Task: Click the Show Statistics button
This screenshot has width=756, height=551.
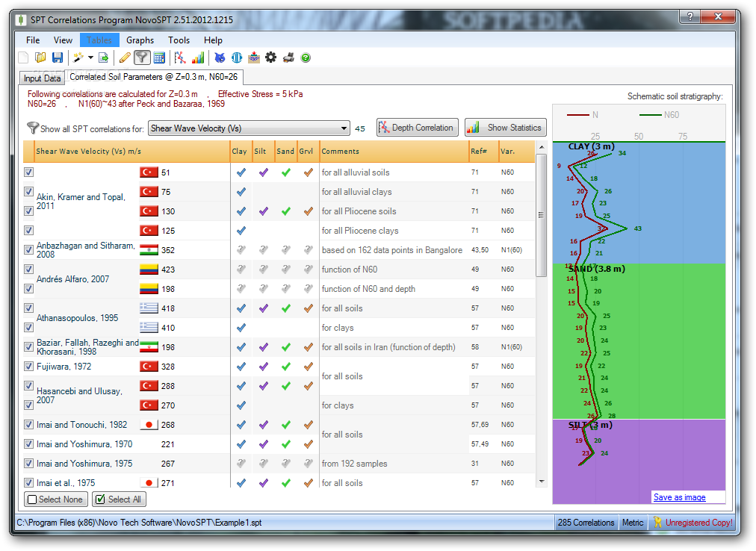Action: click(505, 127)
